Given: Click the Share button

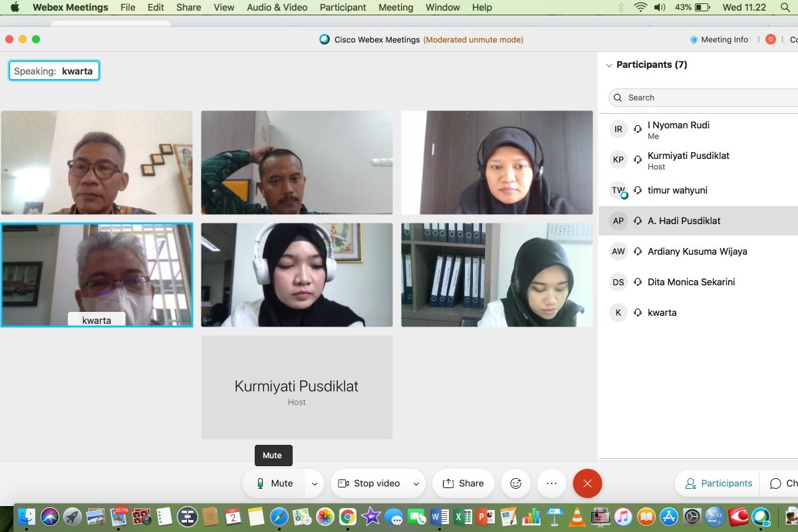Looking at the screenshot, I should coord(463,483).
